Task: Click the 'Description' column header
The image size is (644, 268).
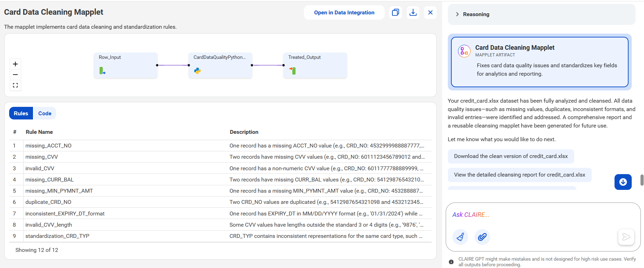Action: [x=244, y=132]
